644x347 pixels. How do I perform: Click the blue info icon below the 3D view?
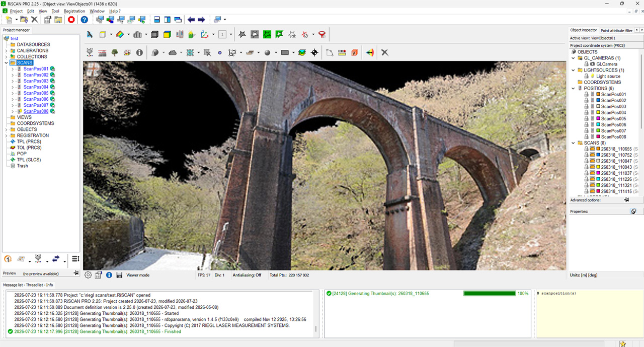pyautogui.click(x=109, y=275)
